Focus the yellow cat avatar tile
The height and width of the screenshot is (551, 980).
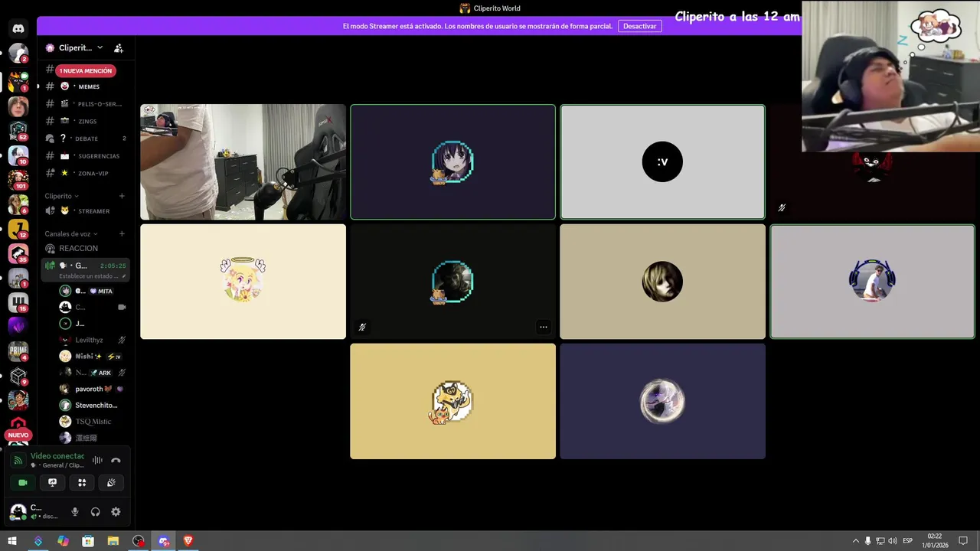pyautogui.click(x=452, y=401)
